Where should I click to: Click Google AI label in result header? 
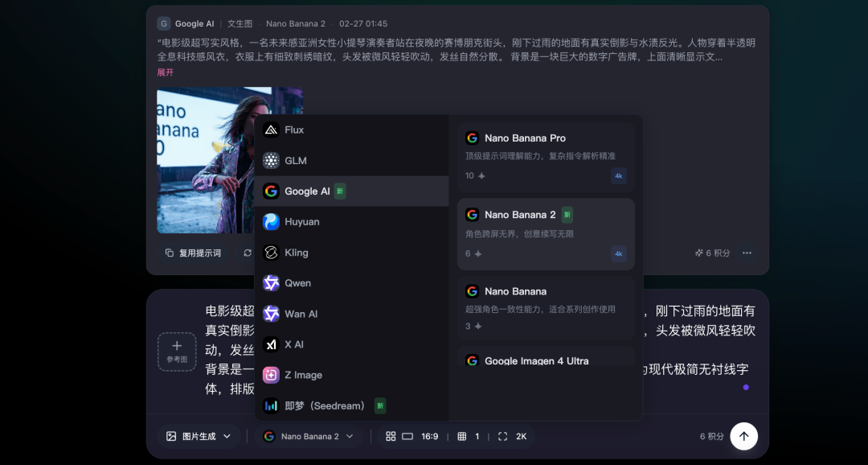[194, 24]
